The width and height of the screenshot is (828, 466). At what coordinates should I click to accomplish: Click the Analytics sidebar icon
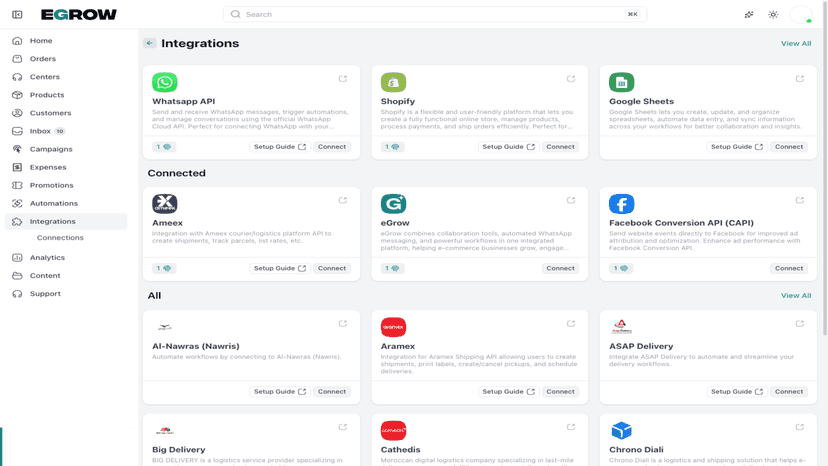(17, 257)
